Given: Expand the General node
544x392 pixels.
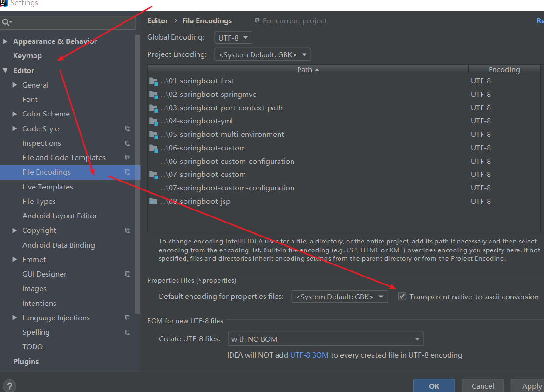Looking at the screenshot, I should click(x=14, y=85).
